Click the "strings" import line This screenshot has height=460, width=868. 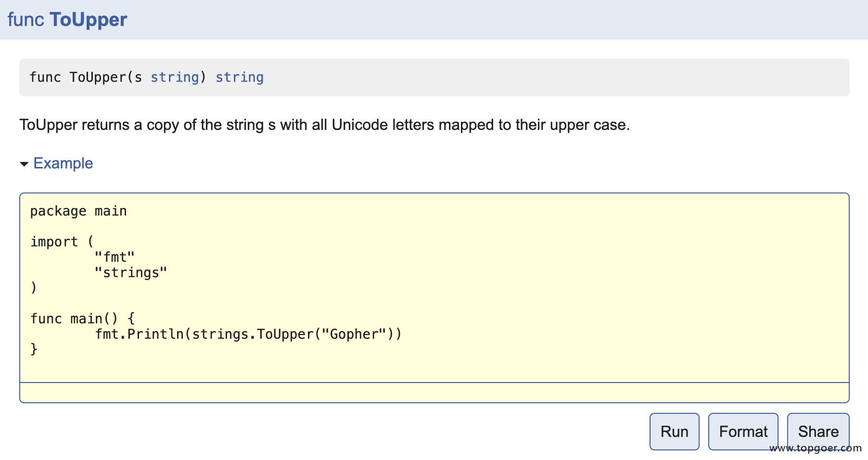point(131,272)
